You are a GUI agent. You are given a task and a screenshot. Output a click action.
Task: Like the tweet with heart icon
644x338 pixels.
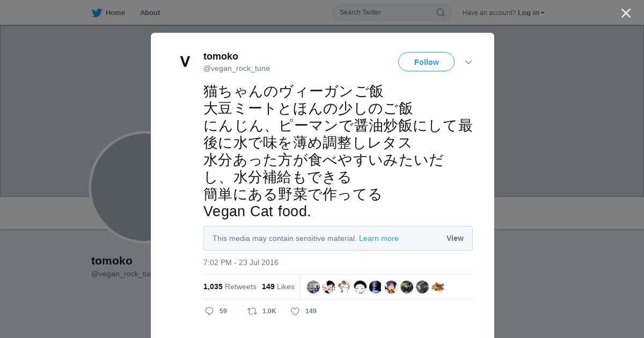pos(295,311)
